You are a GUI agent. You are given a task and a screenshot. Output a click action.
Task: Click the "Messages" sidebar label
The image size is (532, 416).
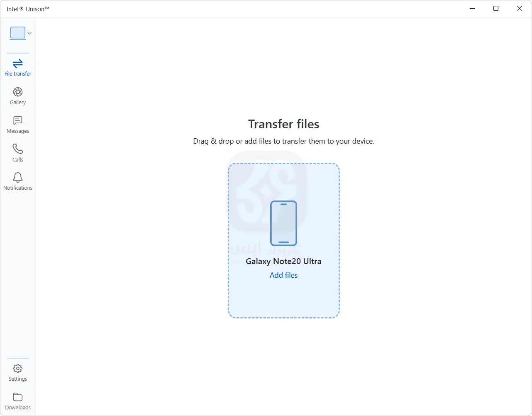(x=18, y=131)
